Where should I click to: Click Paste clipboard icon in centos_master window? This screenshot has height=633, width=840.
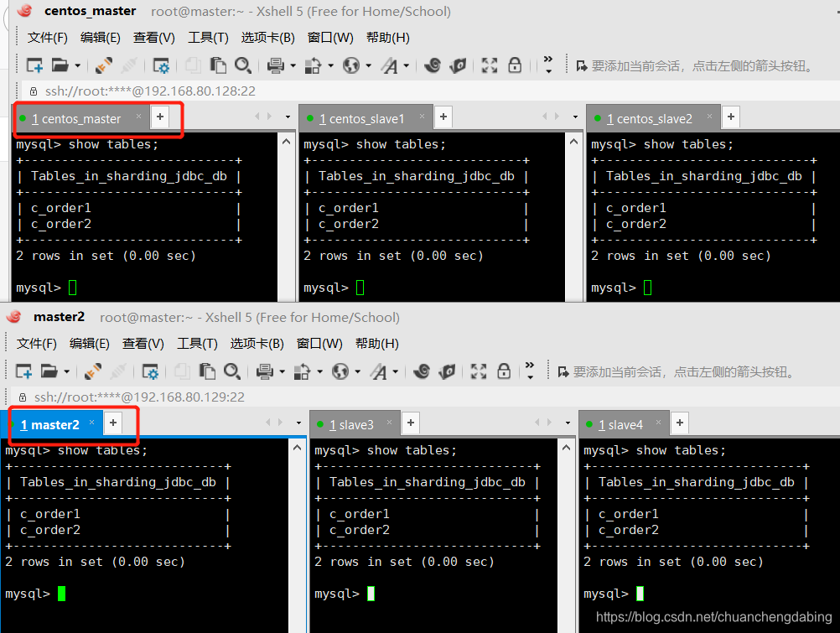pyautogui.click(x=217, y=65)
